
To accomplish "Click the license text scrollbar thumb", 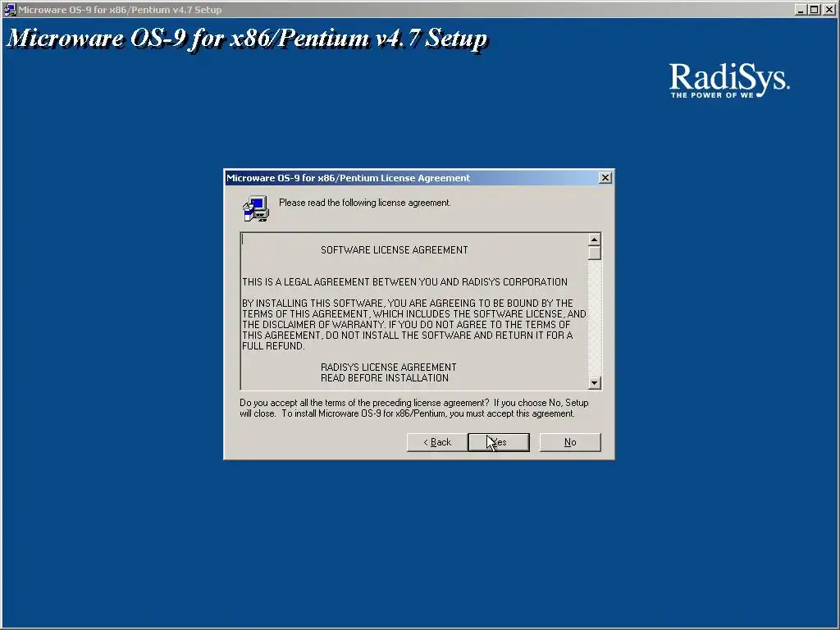I will (594, 253).
